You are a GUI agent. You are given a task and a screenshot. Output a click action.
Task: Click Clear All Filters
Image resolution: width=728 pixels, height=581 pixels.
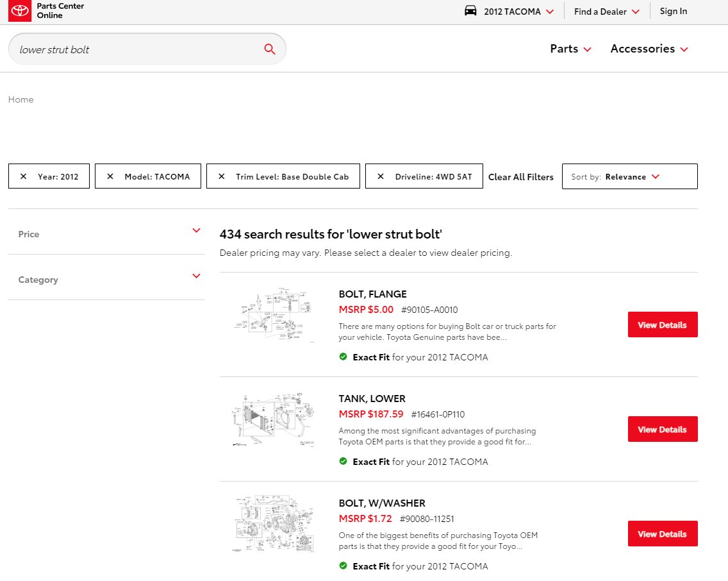[x=520, y=177]
